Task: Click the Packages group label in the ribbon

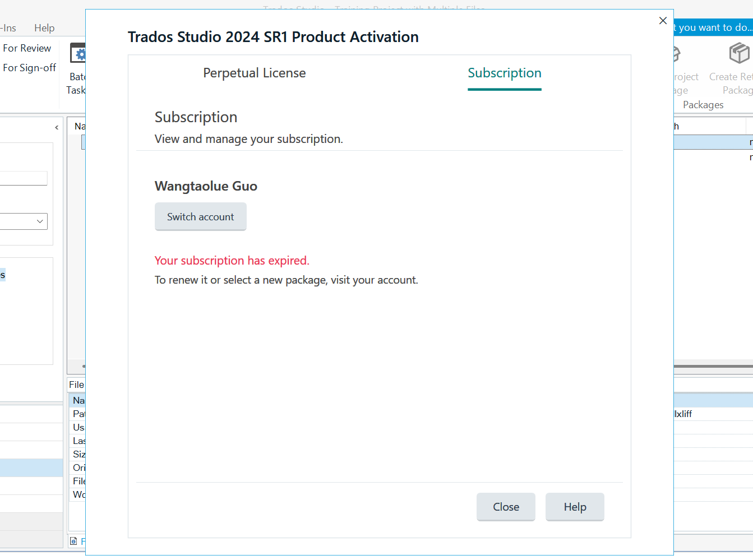Action: point(703,105)
